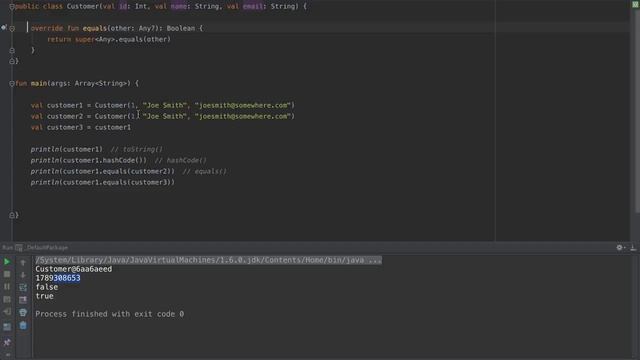This screenshot has width=640, height=360.
Task: Open Run panel settings gear
Action: [x=620, y=247]
